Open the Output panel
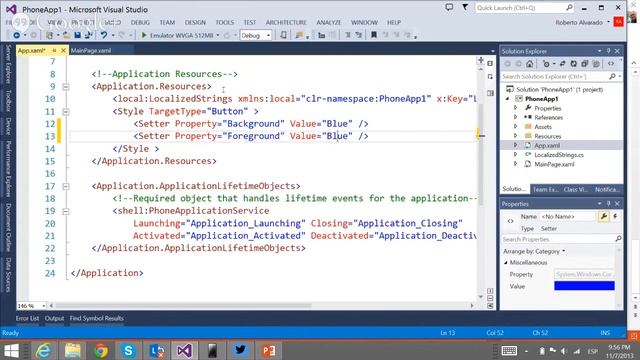 pos(54,318)
